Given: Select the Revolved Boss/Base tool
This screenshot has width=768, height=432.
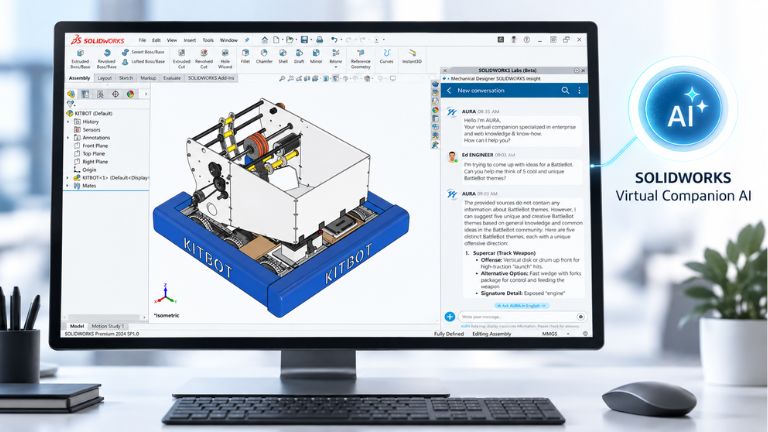Looking at the screenshot, I should 106,58.
